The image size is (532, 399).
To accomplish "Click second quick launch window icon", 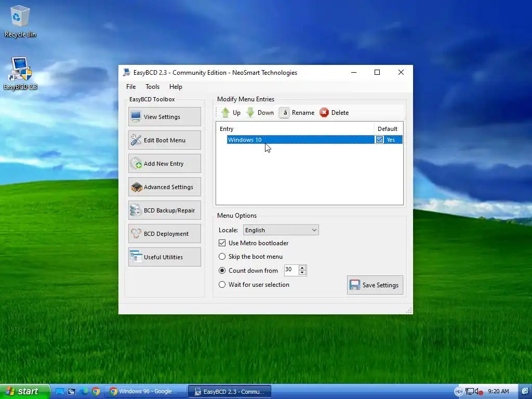I will [x=72, y=391].
